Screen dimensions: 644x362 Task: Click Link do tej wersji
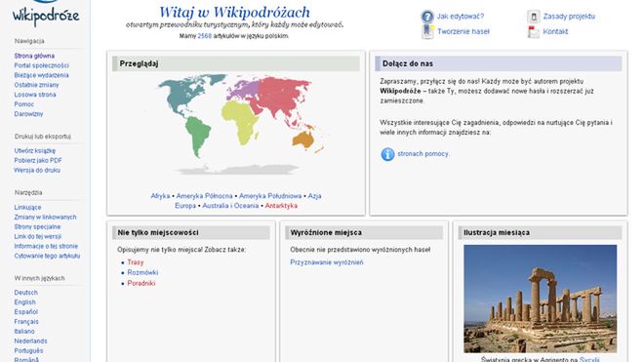click(38, 237)
